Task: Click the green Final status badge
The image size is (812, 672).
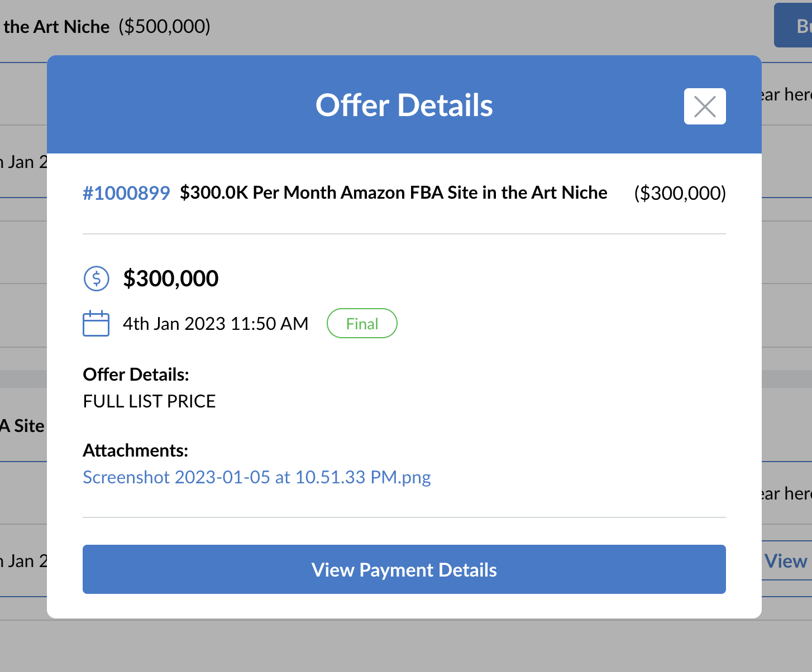Action: pyautogui.click(x=362, y=324)
